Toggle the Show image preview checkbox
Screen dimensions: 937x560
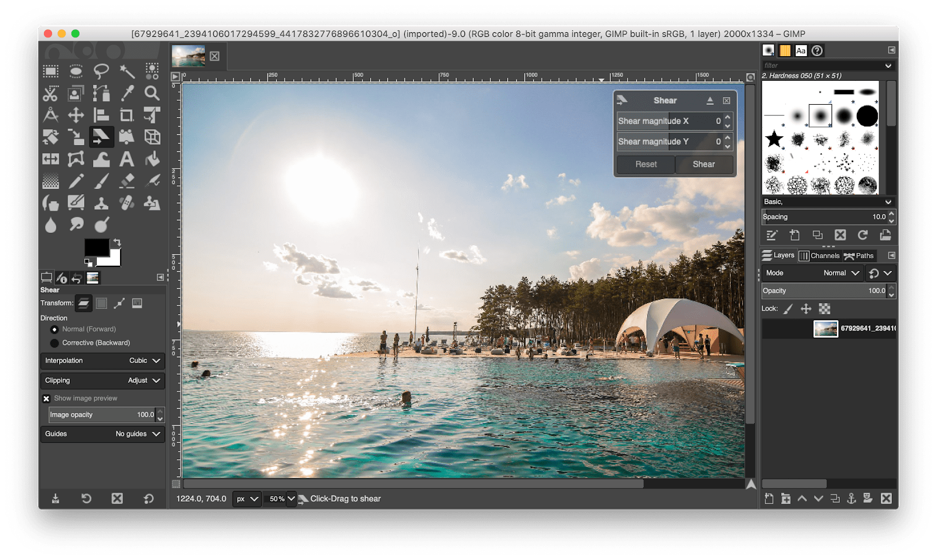tap(46, 398)
